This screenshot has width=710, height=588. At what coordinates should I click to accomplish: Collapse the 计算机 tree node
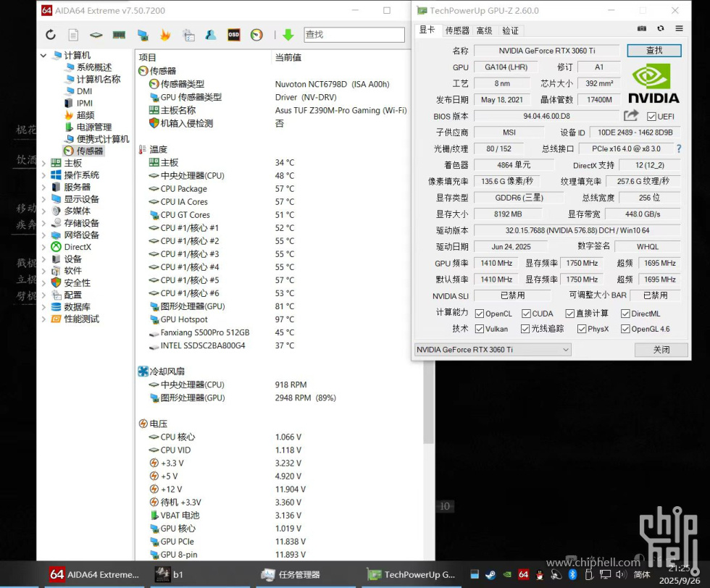[44, 56]
